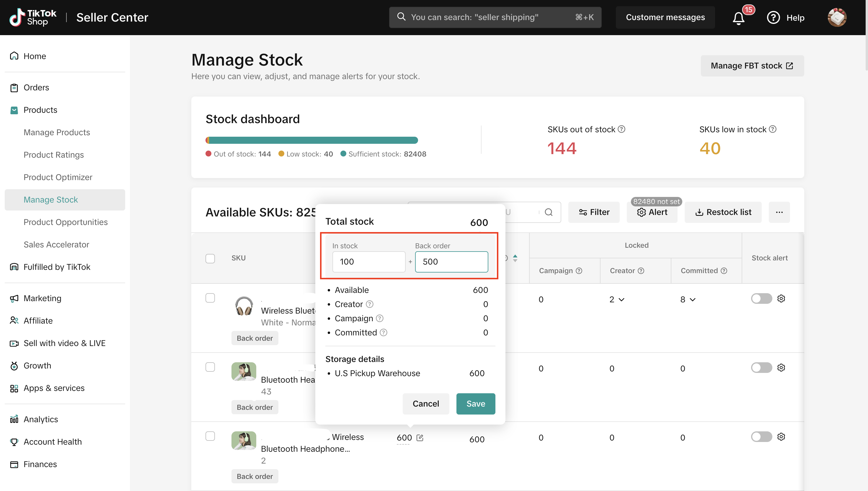Save the stock changes
The width and height of the screenshot is (868, 491).
pyautogui.click(x=475, y=404)
